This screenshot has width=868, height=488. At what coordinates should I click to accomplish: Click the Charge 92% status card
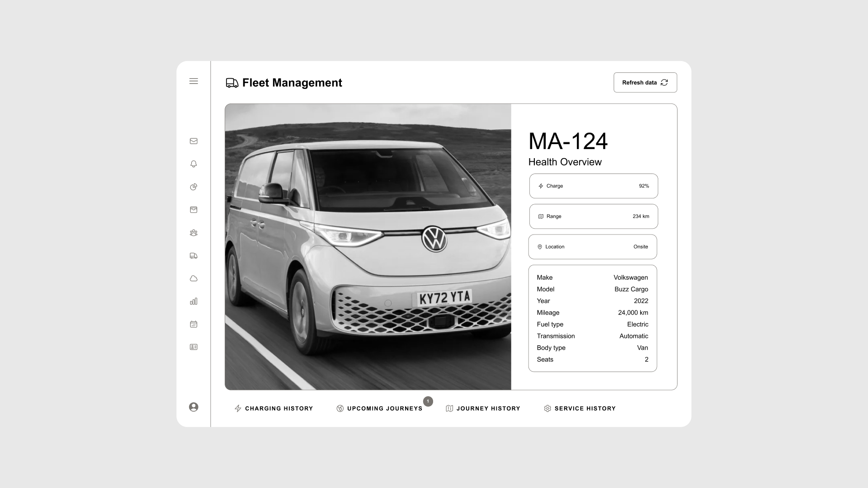593,186
